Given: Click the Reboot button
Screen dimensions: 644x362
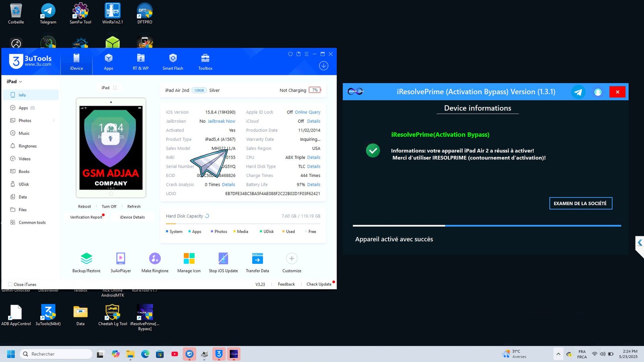Looking at the screenshot, I should point(85,206).
